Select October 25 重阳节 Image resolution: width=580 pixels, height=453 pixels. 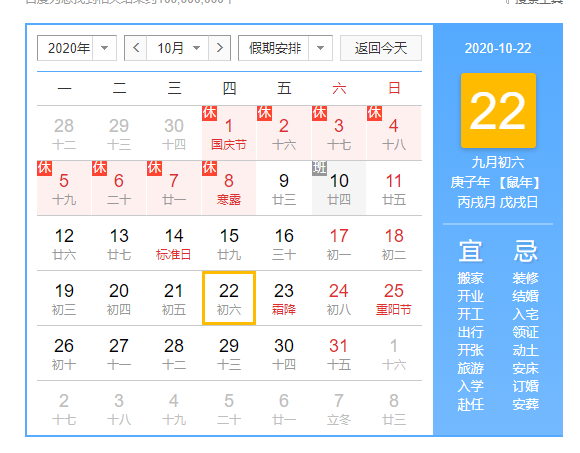pos(394,298)
